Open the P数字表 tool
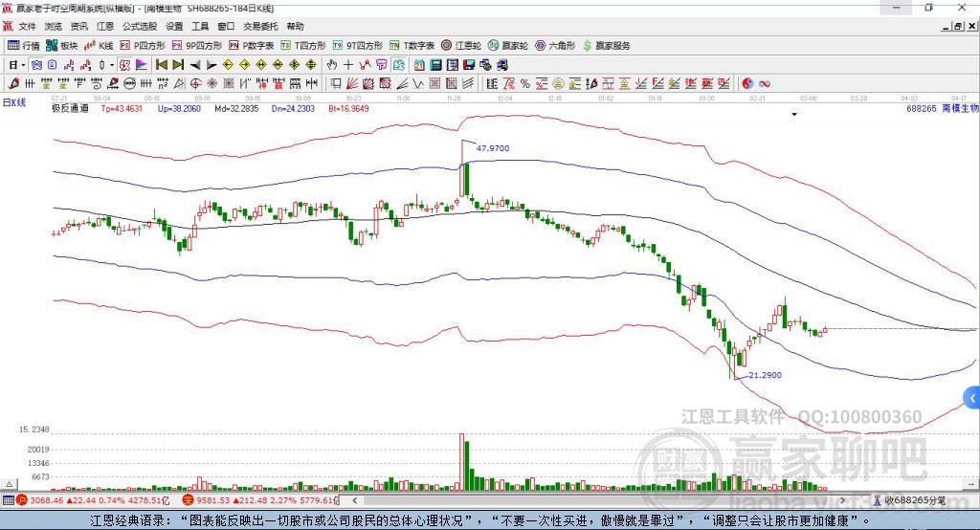980x530 pixels. (x=252, y=46)
